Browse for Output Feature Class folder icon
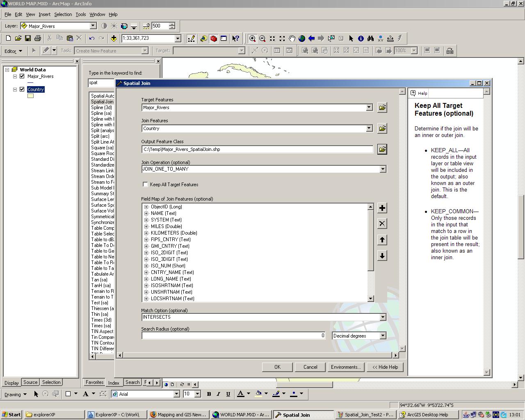Viewport: 525px width, 420px height. 382,149
